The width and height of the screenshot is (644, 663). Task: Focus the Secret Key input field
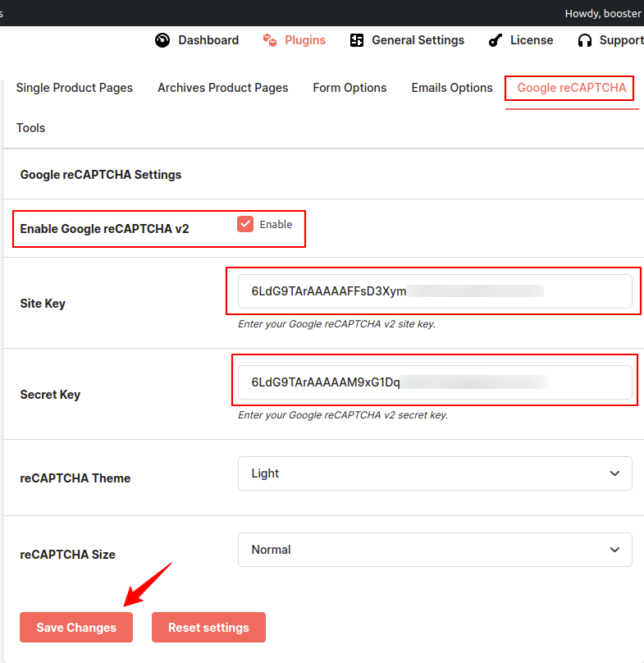pos(435,382)
